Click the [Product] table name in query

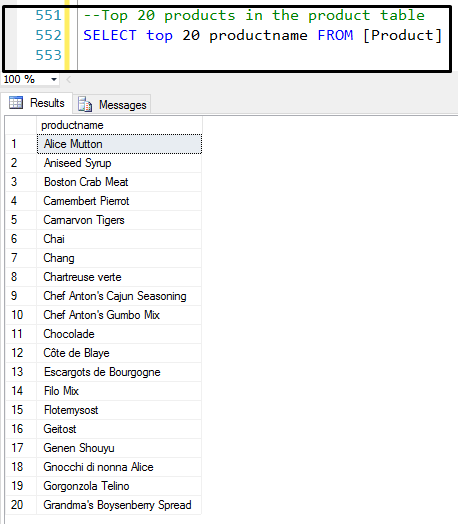(402, 35)
